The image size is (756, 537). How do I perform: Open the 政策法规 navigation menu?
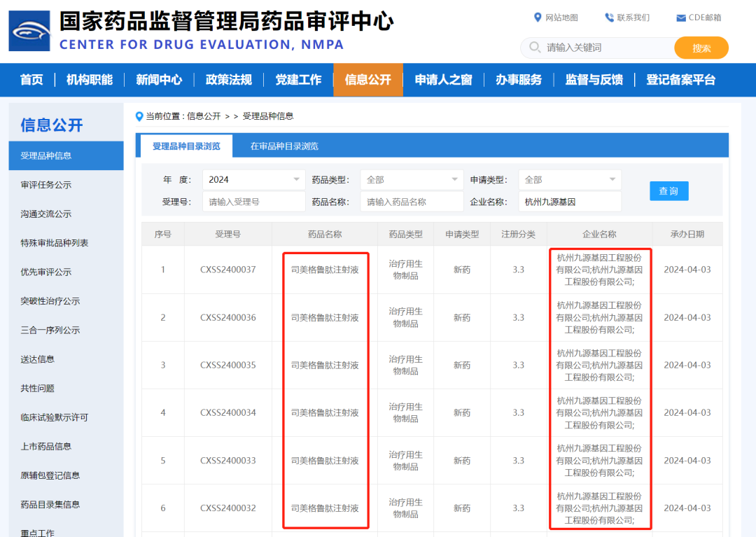228,80
